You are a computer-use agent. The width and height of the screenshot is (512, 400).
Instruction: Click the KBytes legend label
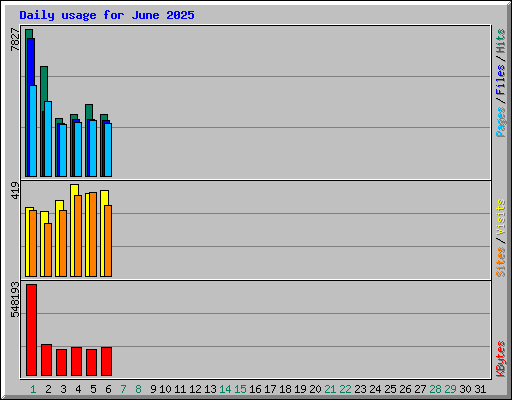click(501, 359)
